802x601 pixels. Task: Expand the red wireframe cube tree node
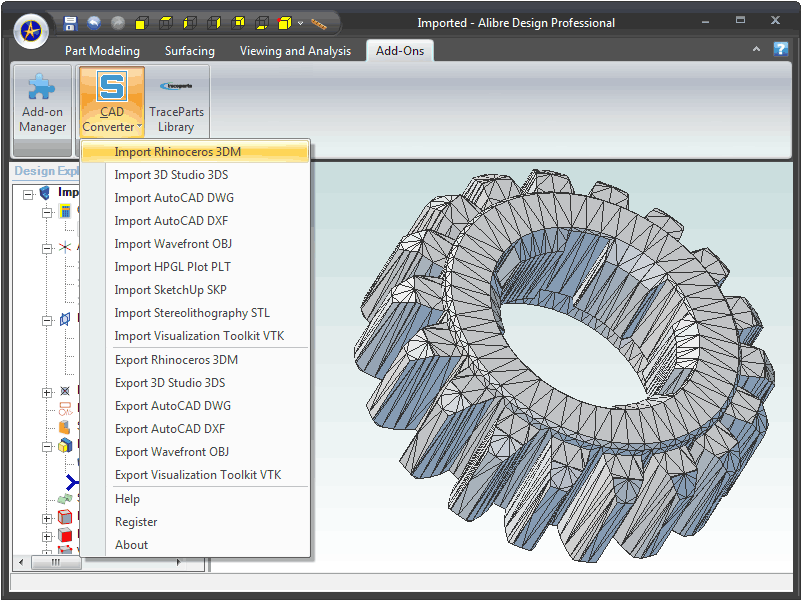(47, 519)
